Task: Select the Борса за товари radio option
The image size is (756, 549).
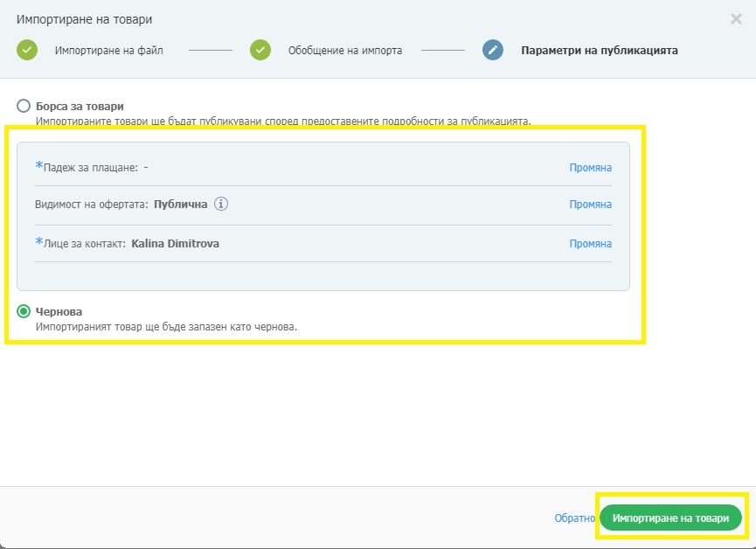Action: 23,106
